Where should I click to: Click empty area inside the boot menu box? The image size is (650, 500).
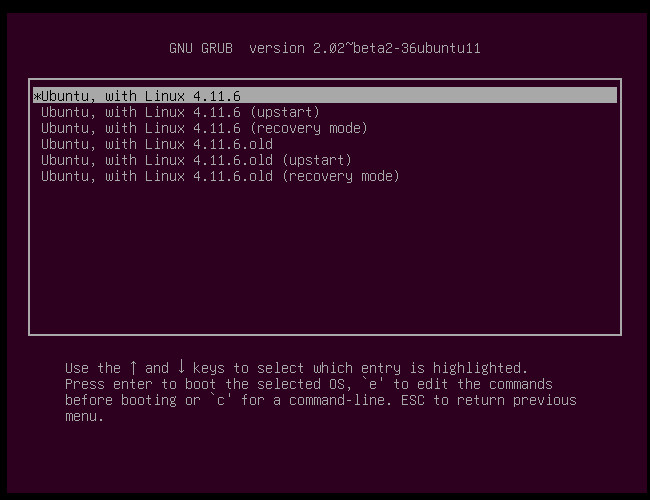324,260
